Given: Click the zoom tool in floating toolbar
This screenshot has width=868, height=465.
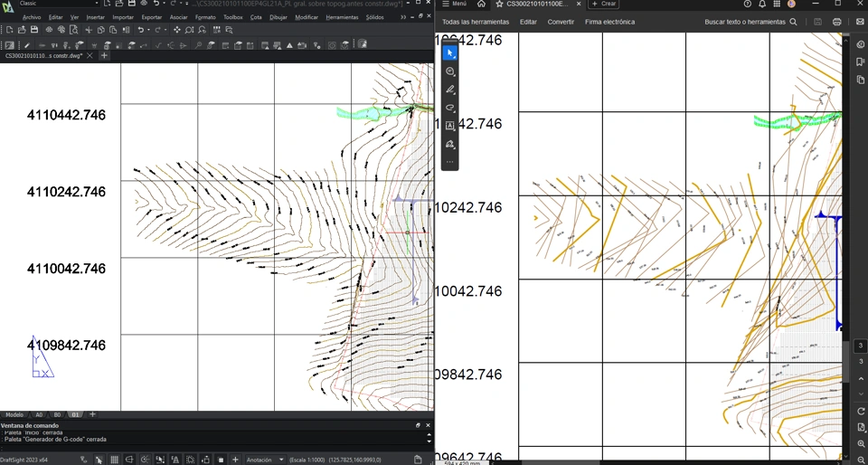Looking at the screenshot, I should [450, 71].
